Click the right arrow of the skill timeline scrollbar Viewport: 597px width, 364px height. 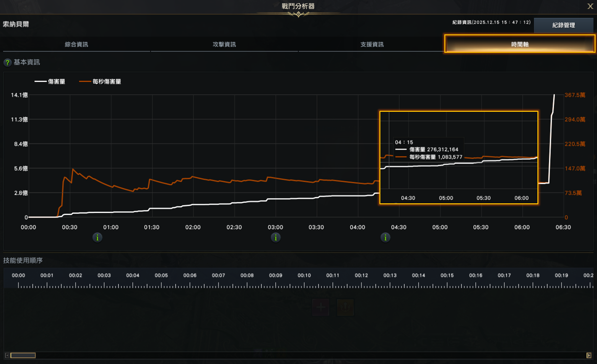point(589,355)
